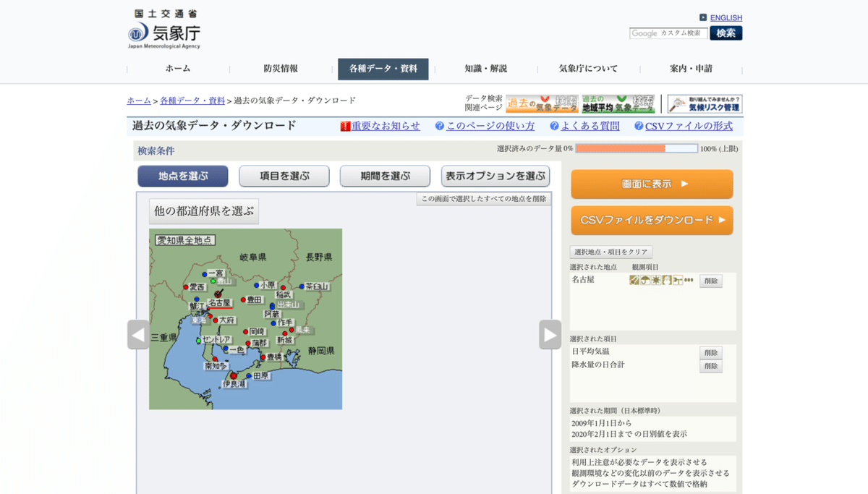Click wind observation icon for 名古屋
The width and height of the screenshot is (868, 494).
(677, 280)
